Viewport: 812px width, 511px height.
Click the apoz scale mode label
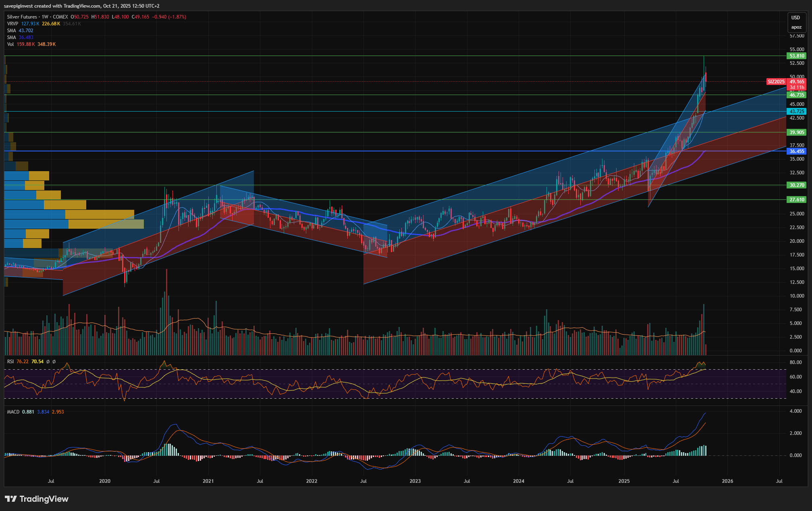click(796, 27)
